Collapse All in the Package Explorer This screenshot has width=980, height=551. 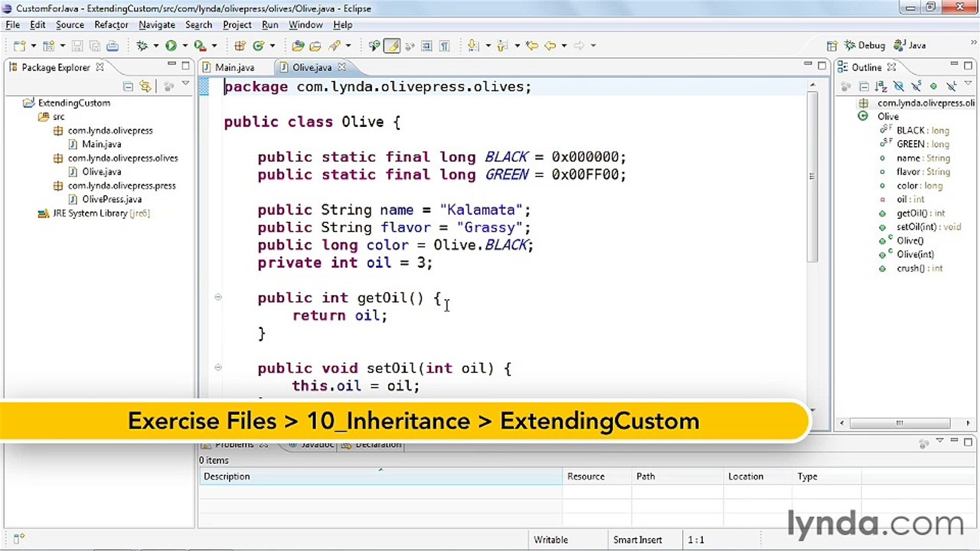pos(128,86)
